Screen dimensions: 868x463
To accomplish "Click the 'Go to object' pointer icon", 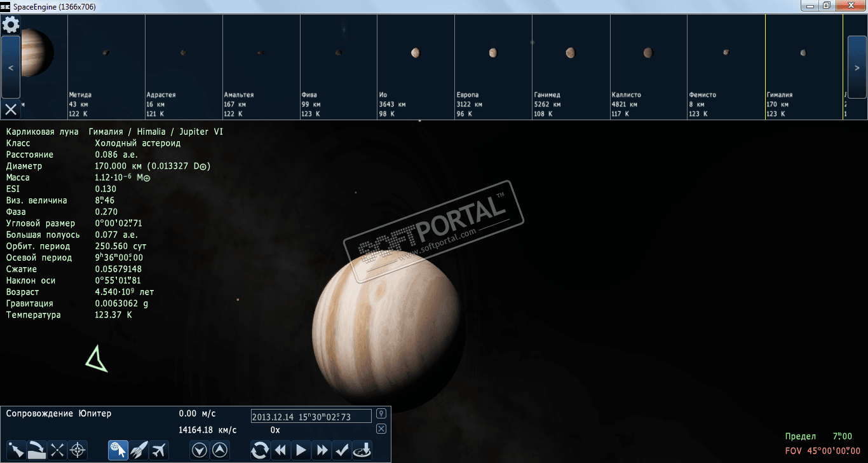I will click(x=17, y=450).
